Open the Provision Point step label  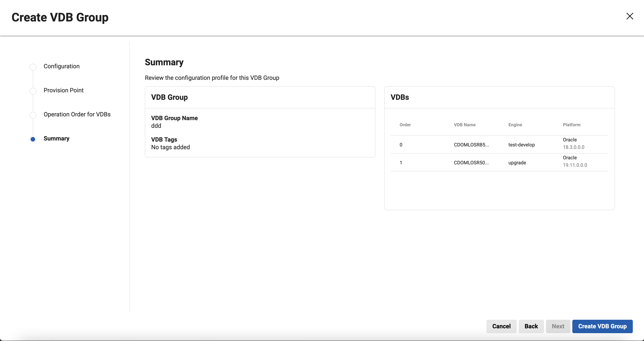63,90
